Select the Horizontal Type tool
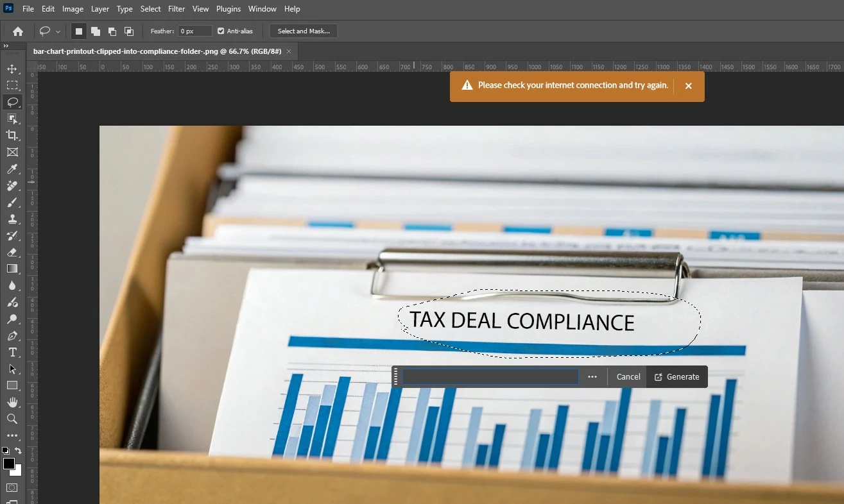844x504 pixels. (12, 353)
